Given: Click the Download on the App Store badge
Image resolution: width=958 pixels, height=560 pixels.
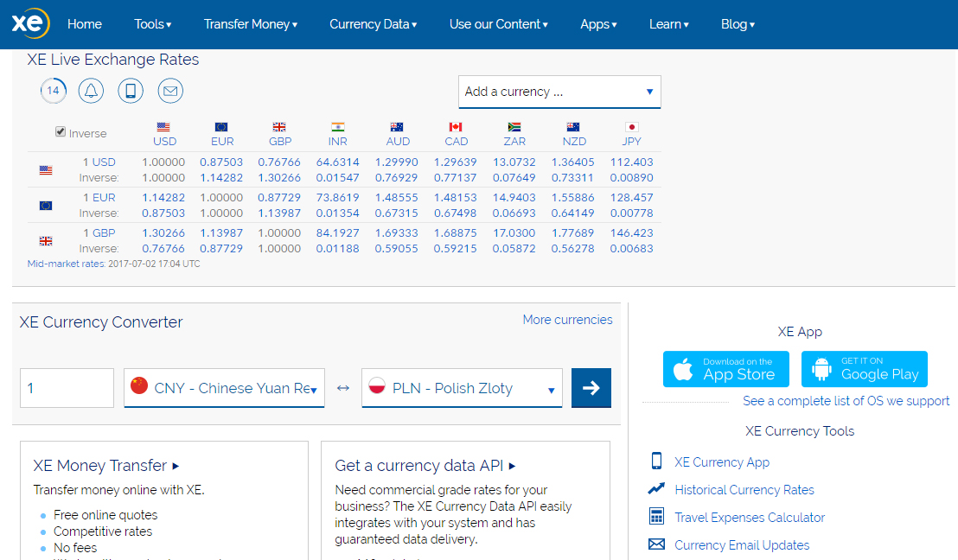Looking at the screenshot, I should pos(725,369).
